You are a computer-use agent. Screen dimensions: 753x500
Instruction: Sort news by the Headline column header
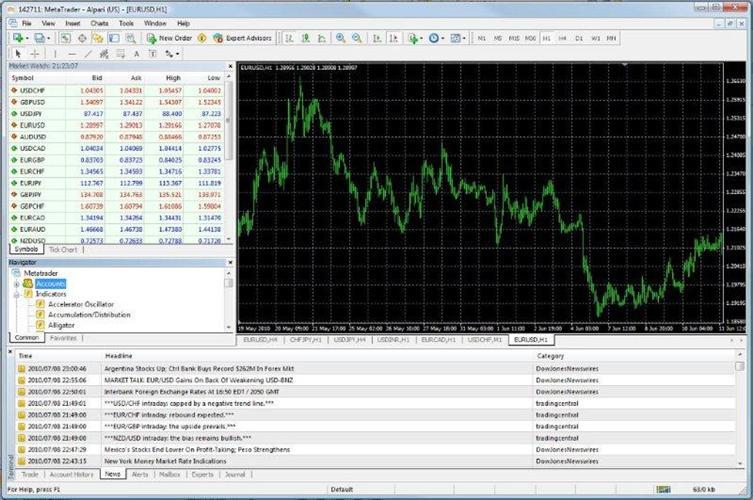coord(119,356)
